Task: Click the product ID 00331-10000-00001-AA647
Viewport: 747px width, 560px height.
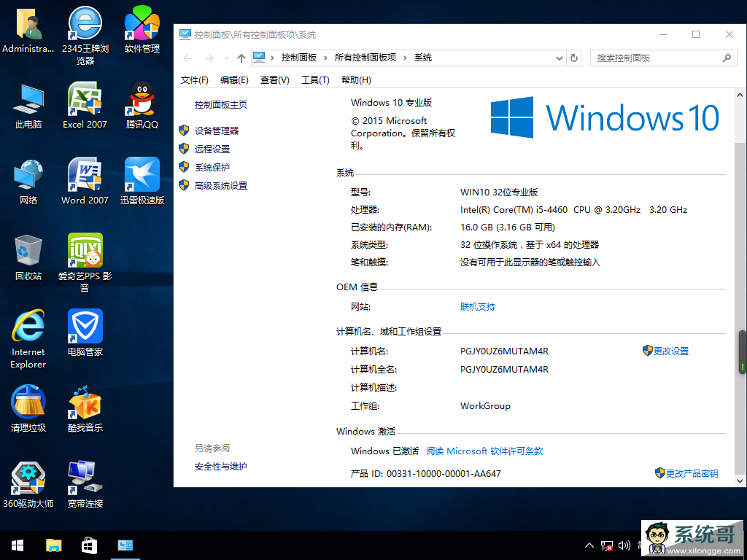Action: 444,473
